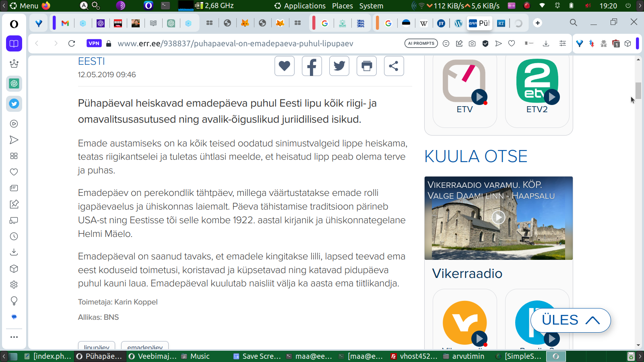Open the emoji reactions icon in address bar
Screen dimensions: 644x362
446,43
